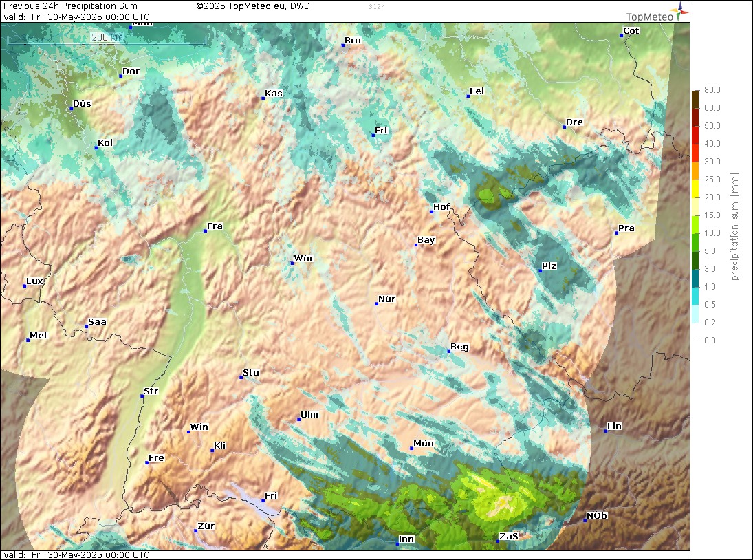Click the 30.0 legend color step
753x560 pixels.
(695, 152)
